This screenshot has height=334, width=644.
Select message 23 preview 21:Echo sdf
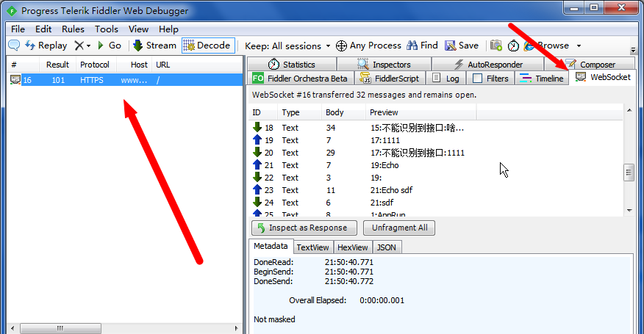435,190
